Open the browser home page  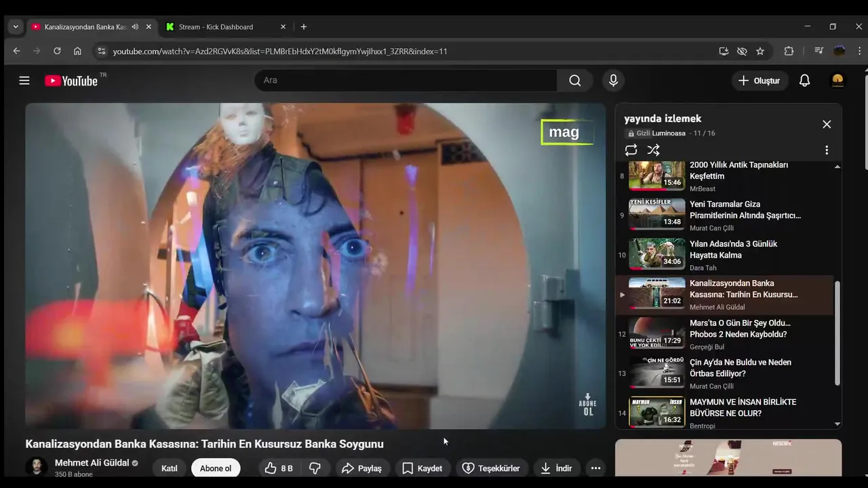tap(77, 52)
